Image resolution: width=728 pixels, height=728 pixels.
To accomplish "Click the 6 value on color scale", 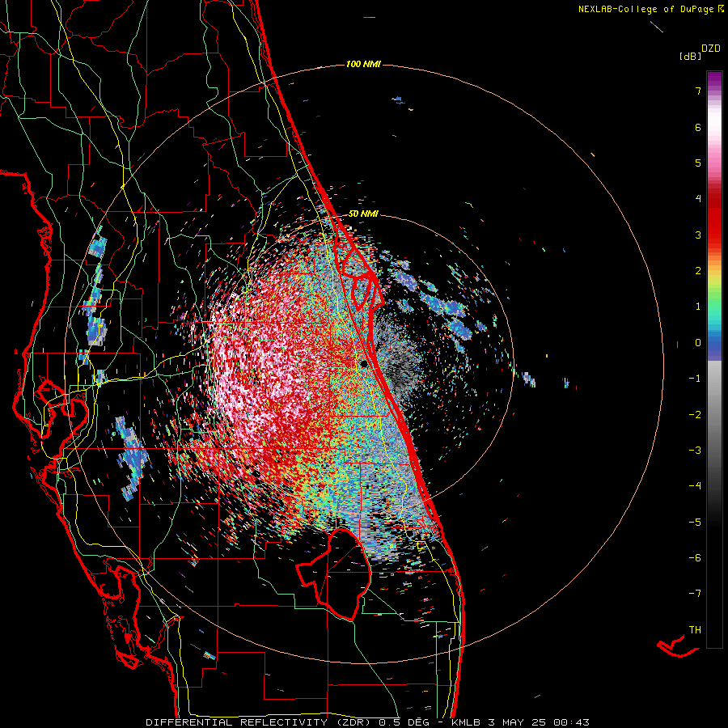I will pos(698,127).
